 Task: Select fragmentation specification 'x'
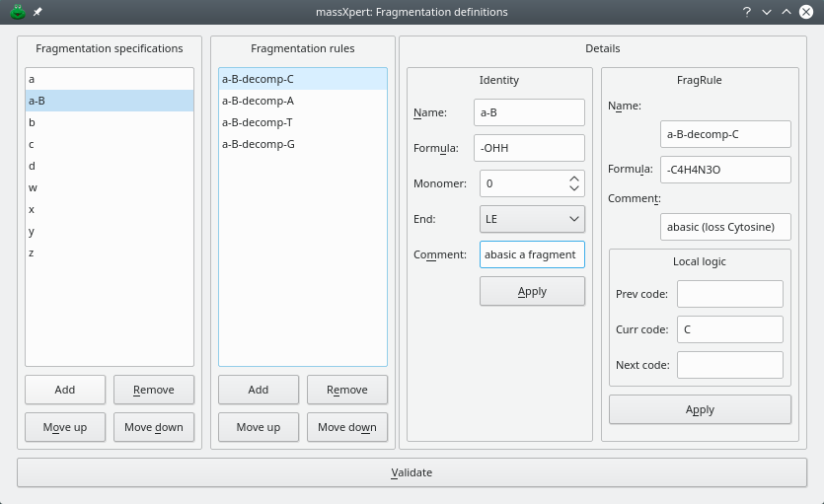110,209
